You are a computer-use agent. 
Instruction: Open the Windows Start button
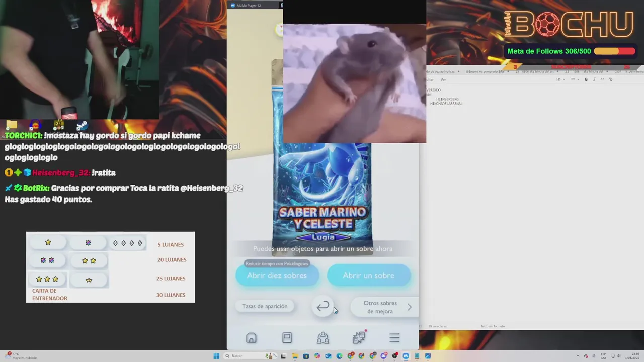point(216,356)
